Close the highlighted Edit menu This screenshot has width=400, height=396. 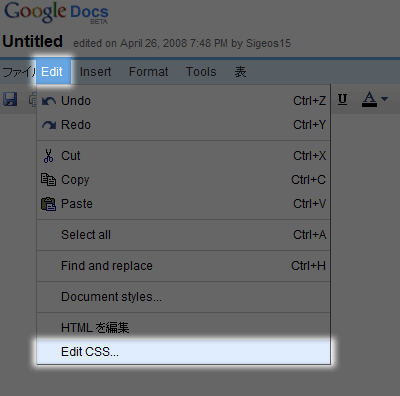52,72
